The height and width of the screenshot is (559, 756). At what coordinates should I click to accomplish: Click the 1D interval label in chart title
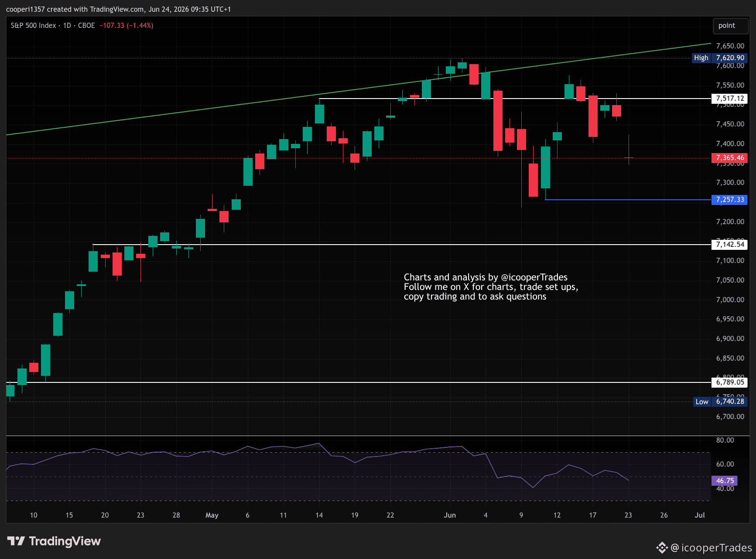pyautogui.click(x=67, y=25)
